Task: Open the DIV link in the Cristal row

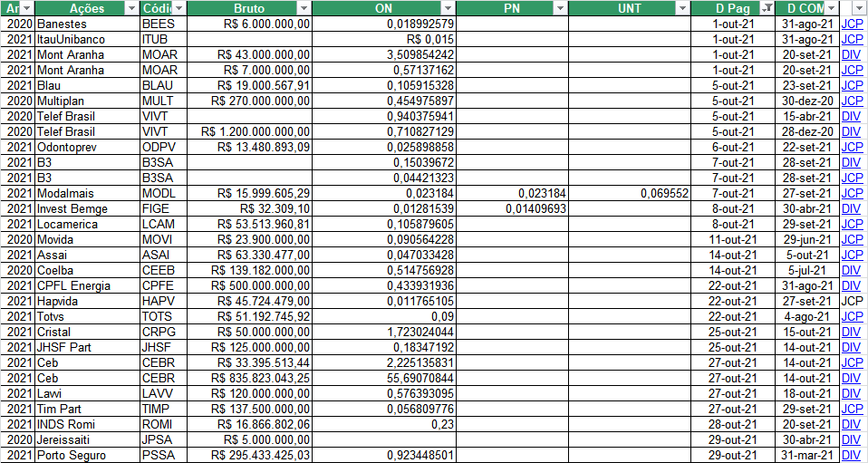Action: pos(851,332)
